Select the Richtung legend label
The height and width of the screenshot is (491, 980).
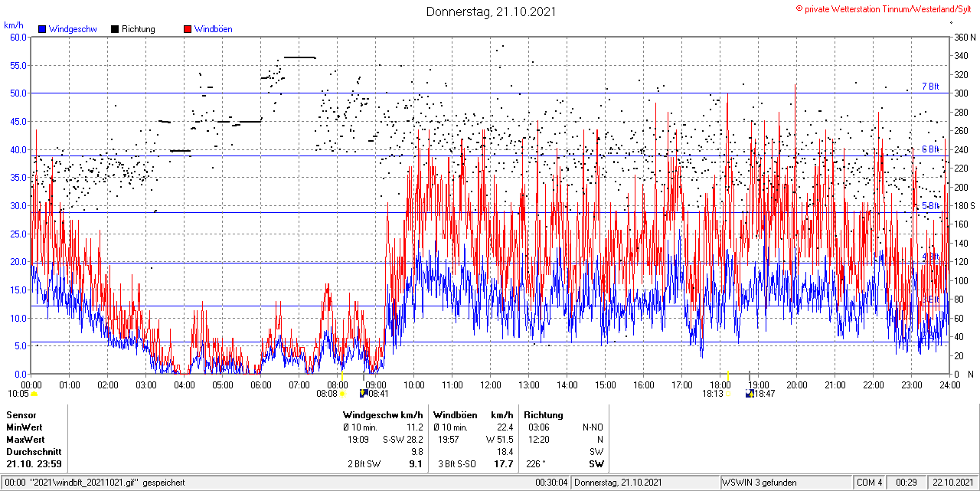tap(138, 29)
